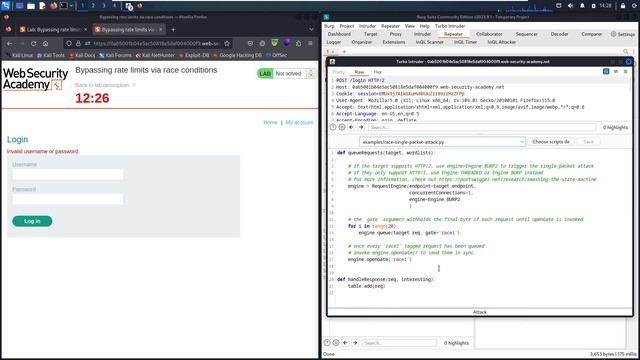Switch to the Proxy tab in Burp
Screen dimensions: 640x360
[396, 34]
